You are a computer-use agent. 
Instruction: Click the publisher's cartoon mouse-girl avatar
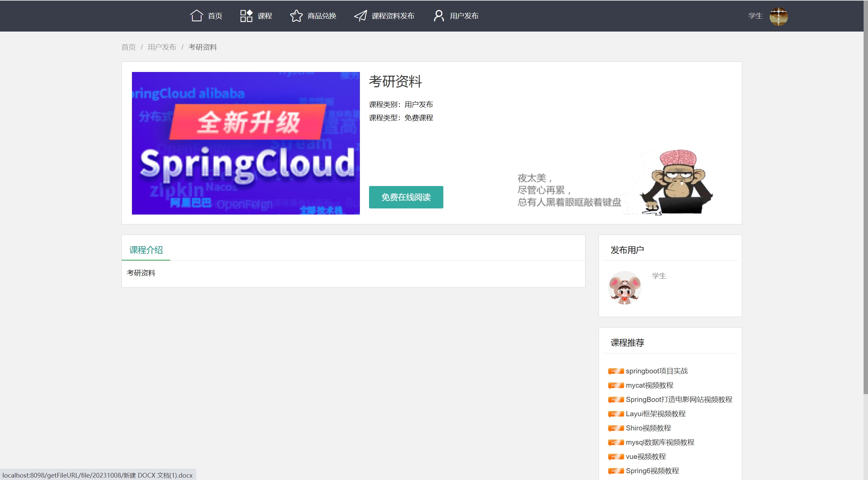point(624,288)
